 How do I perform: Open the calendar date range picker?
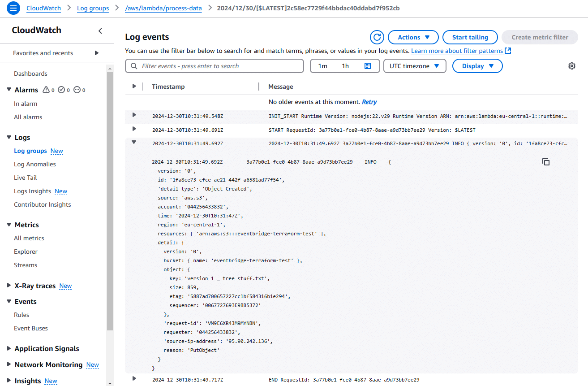click(x=368, y=66)
